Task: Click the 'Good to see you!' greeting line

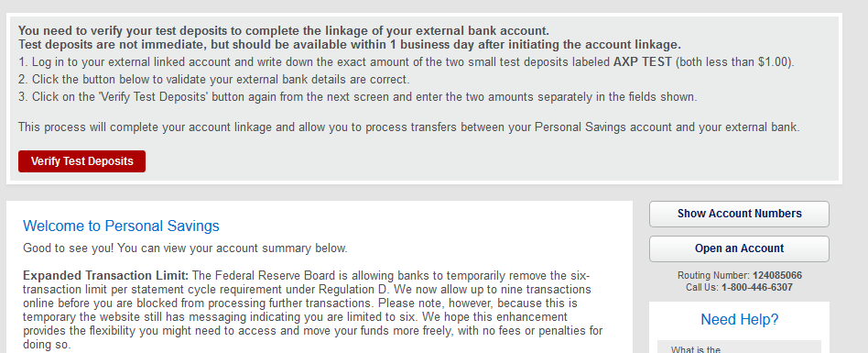Action: coord(185,248)
